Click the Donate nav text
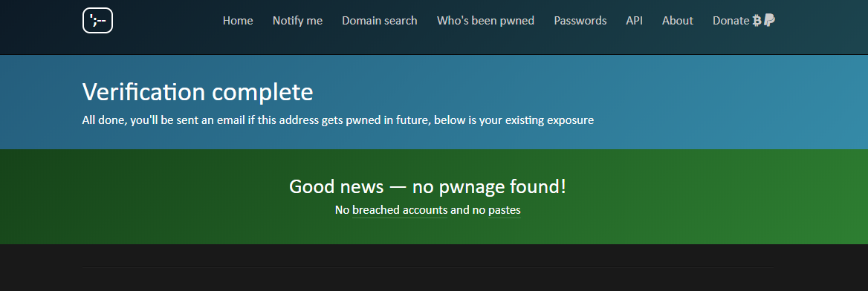Viewport: 868px width, 291px height. pos(731,21)
